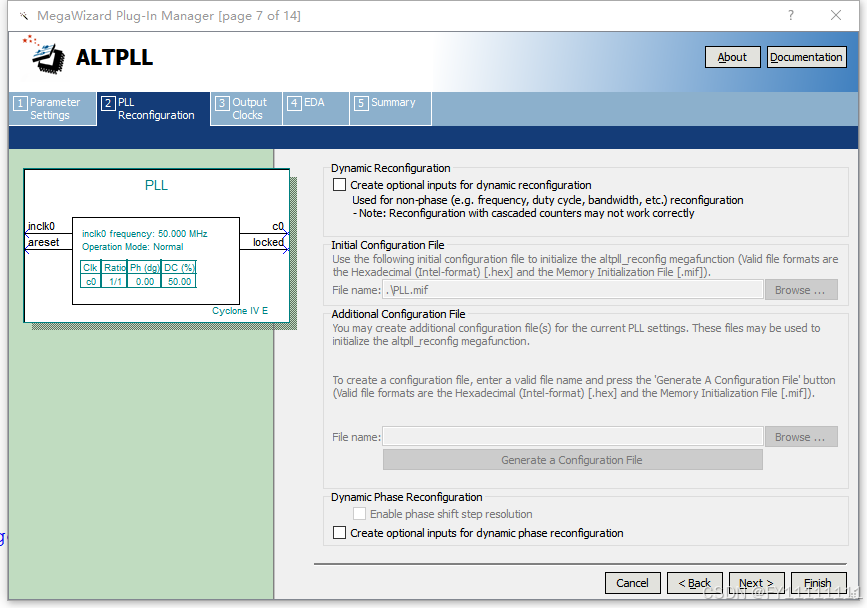Click the 'Initial Configuration File' heading
This screenshot has height=608, width=867.
tap(388, 245)
